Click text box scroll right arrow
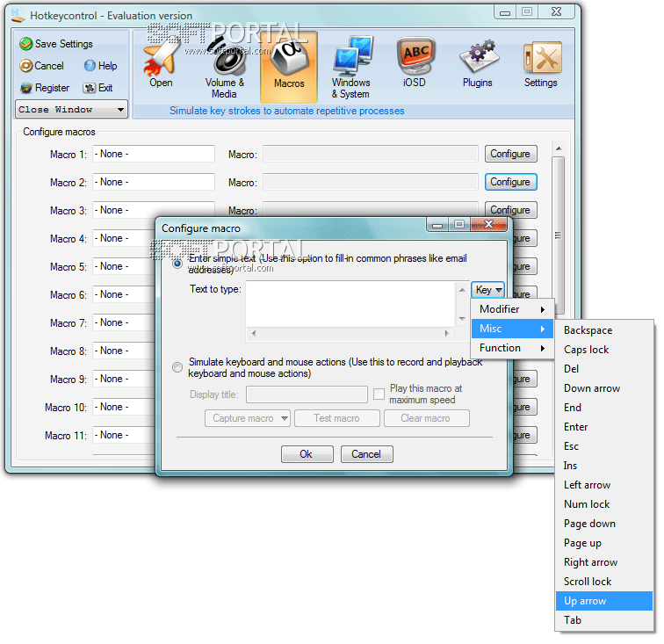Screen dimensions: 664x644 pyautogui.click(x=447, y=334)
